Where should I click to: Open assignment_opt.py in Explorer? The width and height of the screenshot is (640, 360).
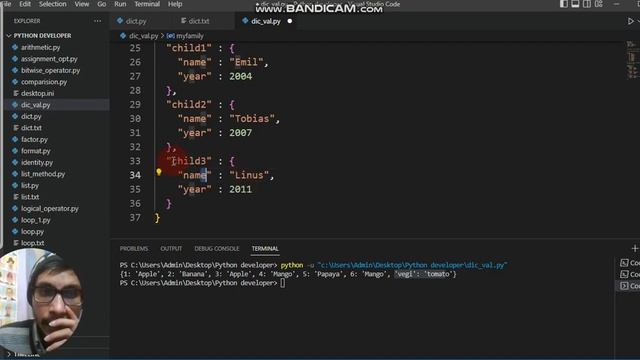pyautogui.click(x=49, y=59)
